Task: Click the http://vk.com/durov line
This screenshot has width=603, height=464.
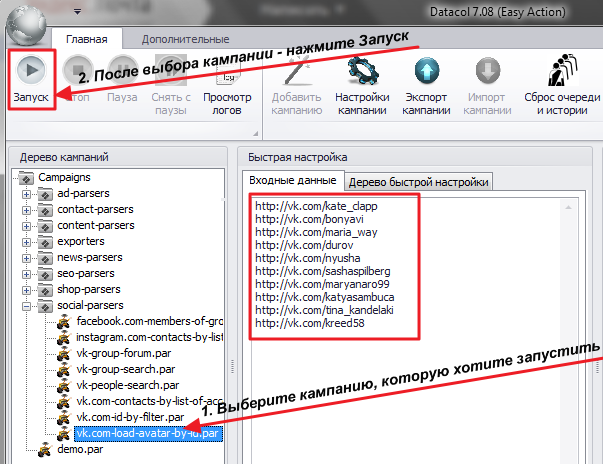Action: point(304,245)
